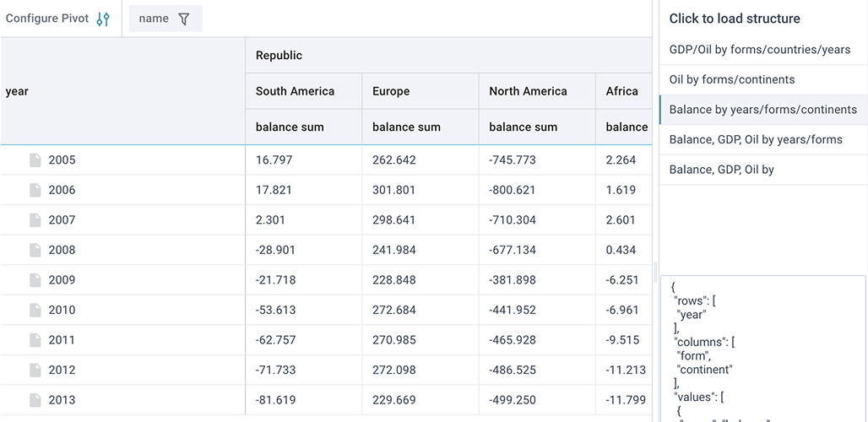Click the filter funnel icon beside name
This screenshot has width=868, height=422.
184,19
